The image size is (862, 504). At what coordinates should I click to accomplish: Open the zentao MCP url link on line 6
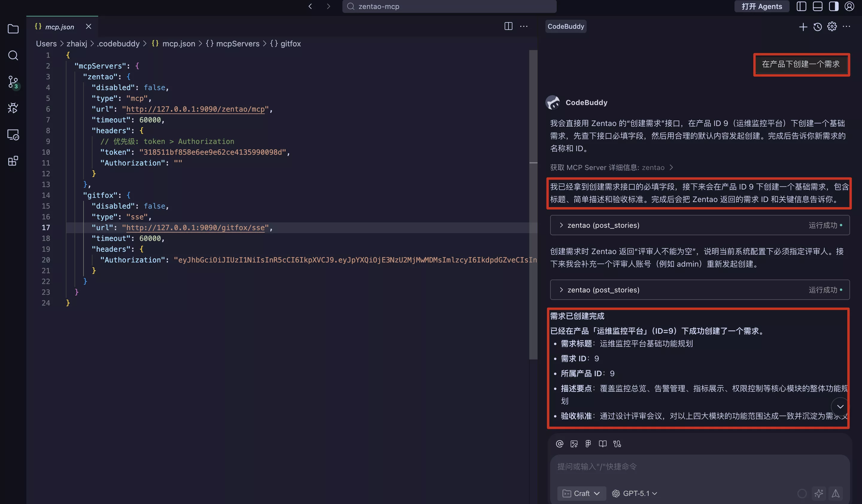click(x=195, y=109)
